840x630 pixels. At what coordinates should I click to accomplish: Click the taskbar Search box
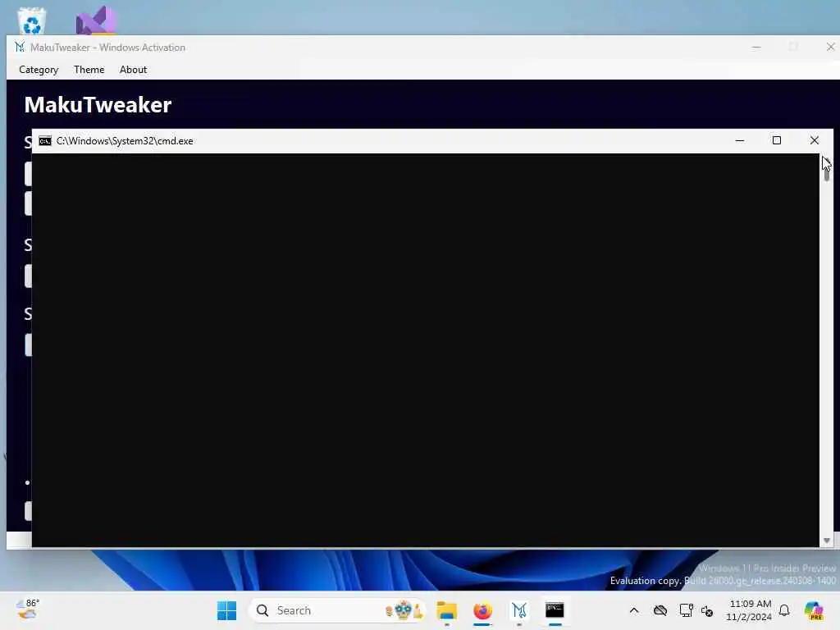(336, 610)
